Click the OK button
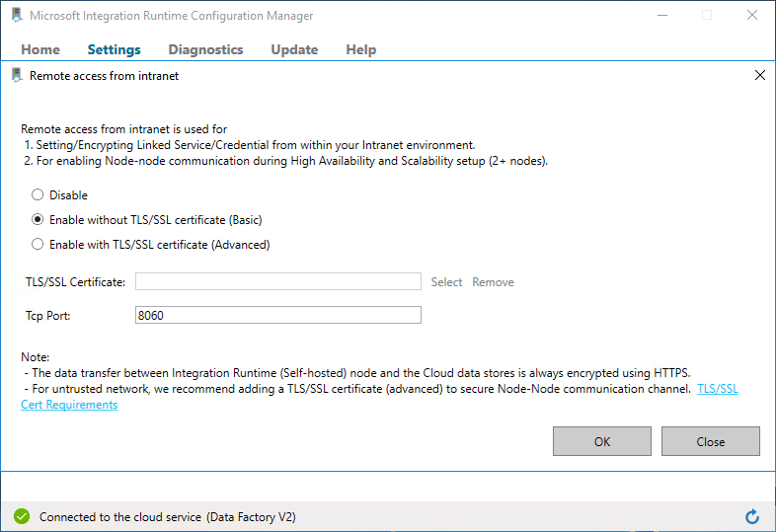Image resolution: width=776 pixels, height=532 pixels. point(602,441)
